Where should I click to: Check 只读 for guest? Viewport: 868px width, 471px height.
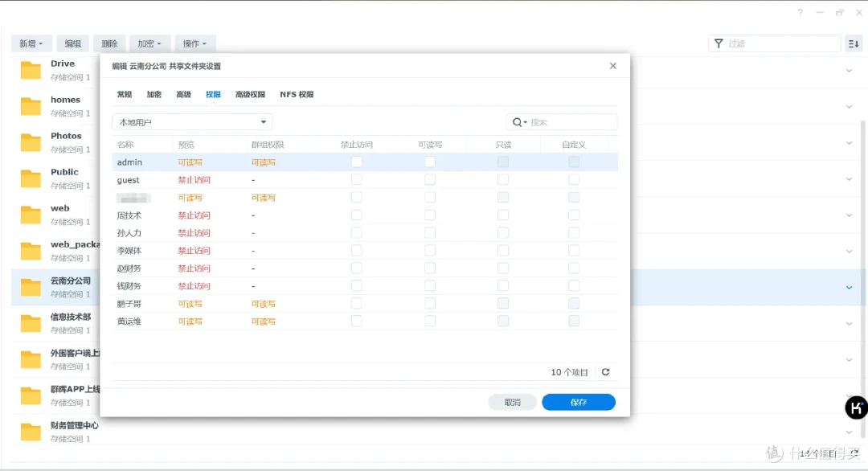[502, 180]
